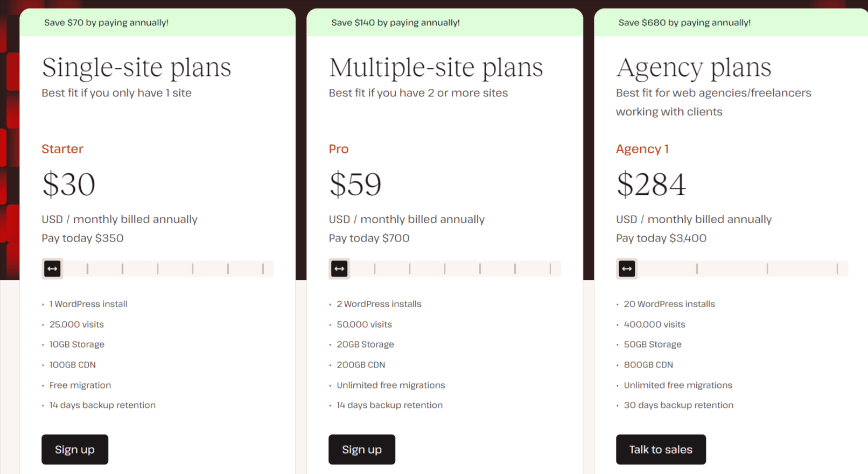Viewport: 868px width, 474px height.
Task: Click the Agency 1 slider arrow handle
Action: coord(627,268)
